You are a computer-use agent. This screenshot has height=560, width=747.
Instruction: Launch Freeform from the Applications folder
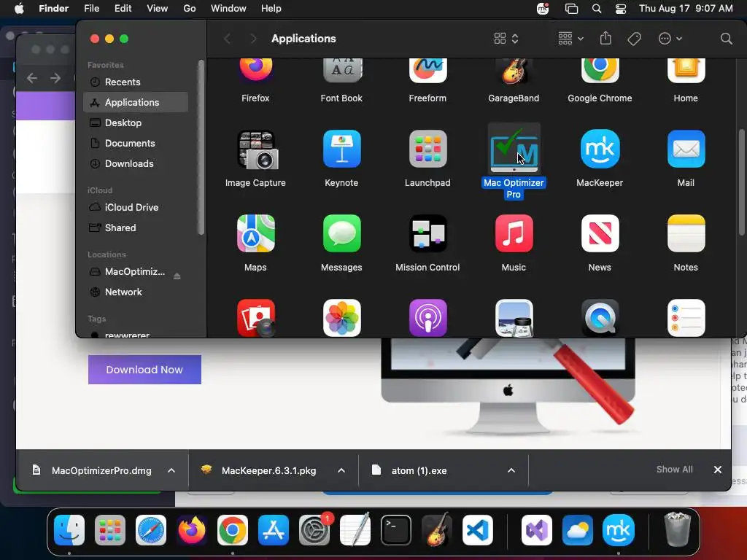pyautogui.click(x=427, y=71)
